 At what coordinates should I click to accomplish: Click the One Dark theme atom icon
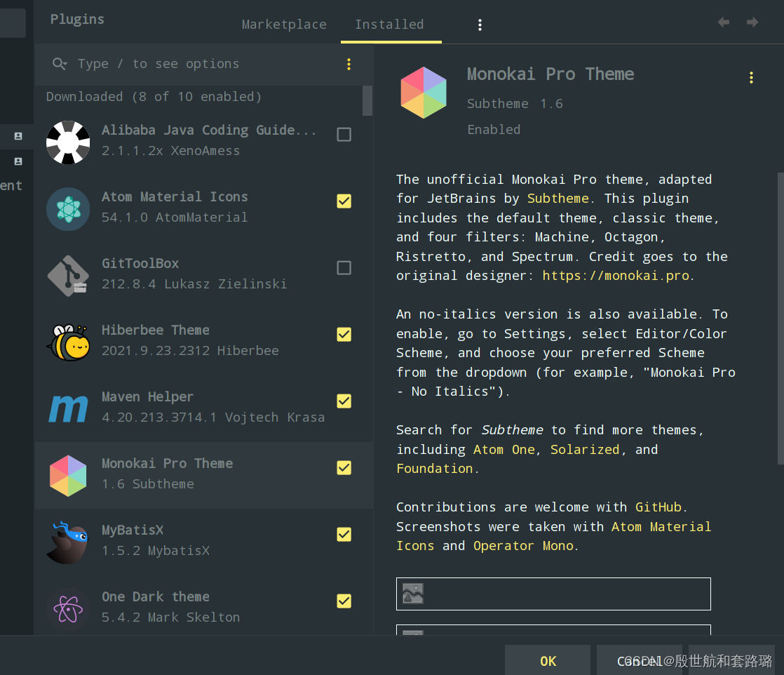click(x=68, y=609)
